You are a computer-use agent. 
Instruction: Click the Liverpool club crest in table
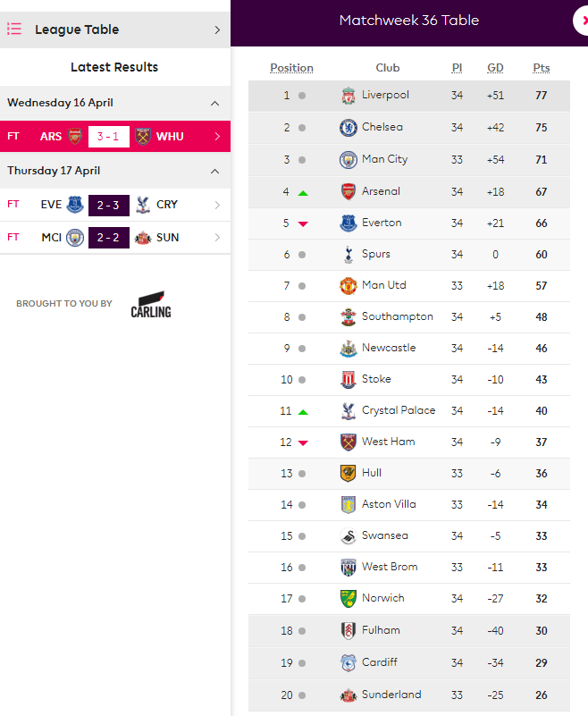pyautogui.click(x=349, y=96)
